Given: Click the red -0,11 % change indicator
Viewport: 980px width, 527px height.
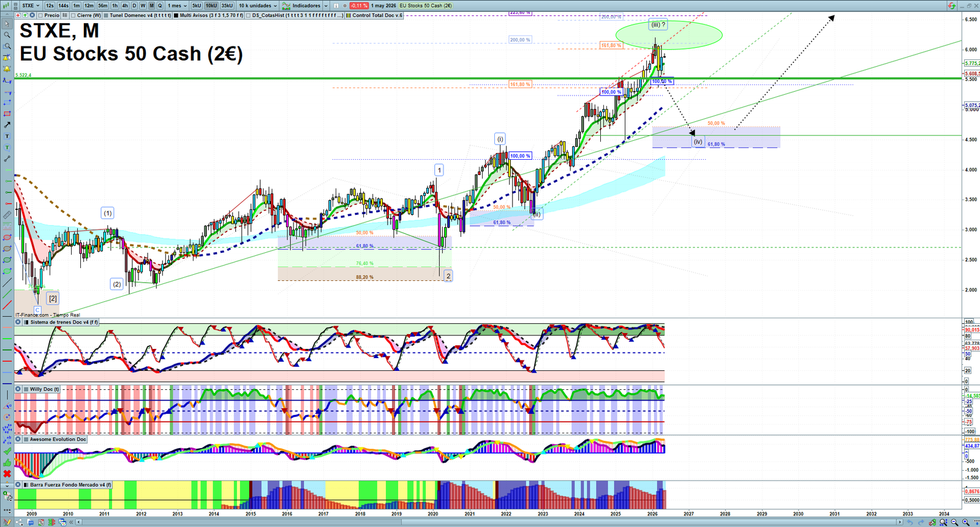Looking at the screenshot, I should tap(359, 6).
